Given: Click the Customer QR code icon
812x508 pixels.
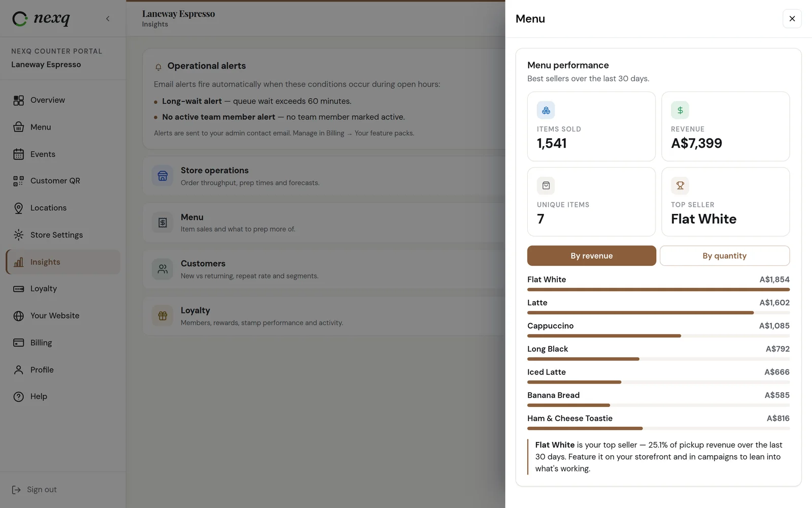Looking at the screenshot, I should tap(19, 181).
